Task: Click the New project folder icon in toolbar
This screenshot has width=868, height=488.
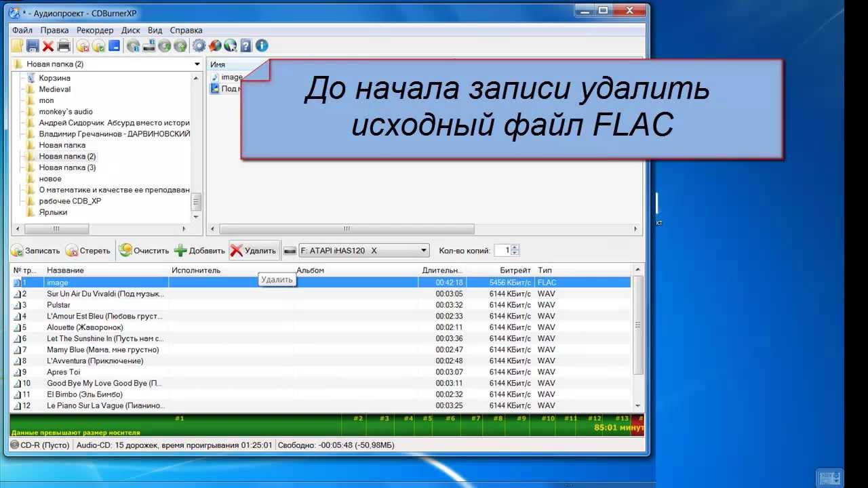Action: tap(18, 46)
